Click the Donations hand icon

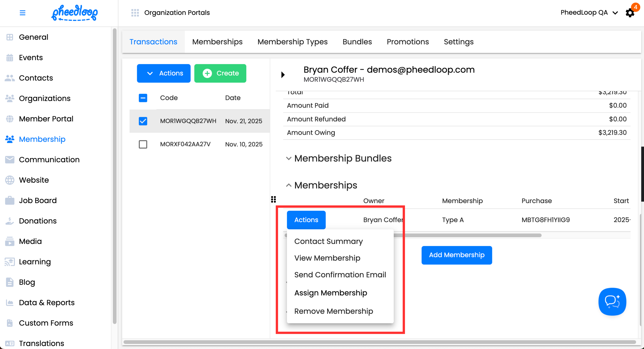click(x=10, y=221)
